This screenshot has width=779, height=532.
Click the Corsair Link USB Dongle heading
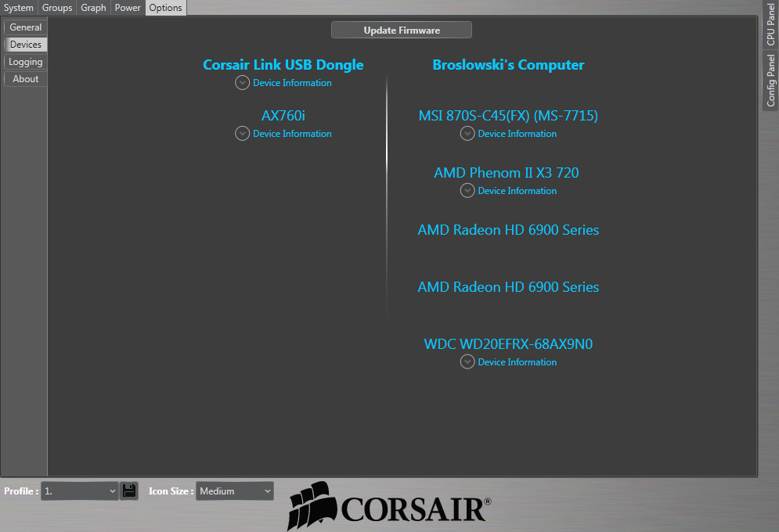point(283,64)
